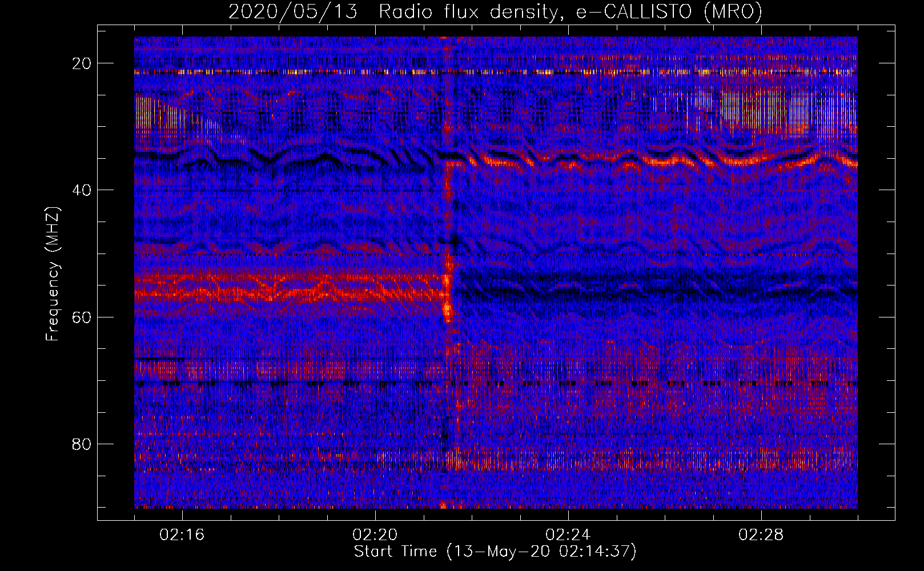Click the '20' frequency tick label
924x571 pixels.
(82, 63)
